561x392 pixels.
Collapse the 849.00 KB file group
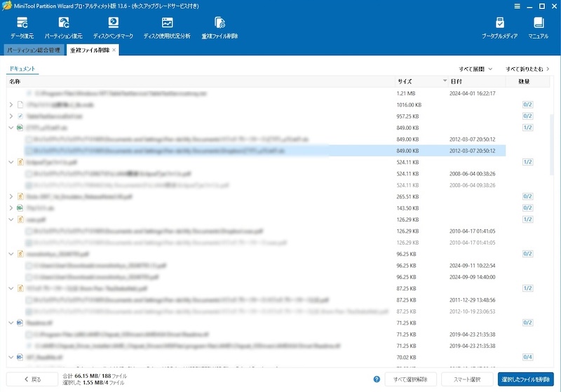11,128
